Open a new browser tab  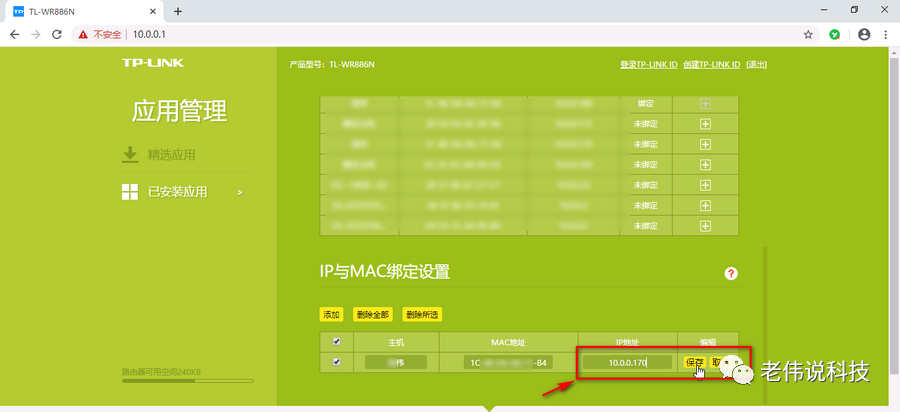point(178,11)
